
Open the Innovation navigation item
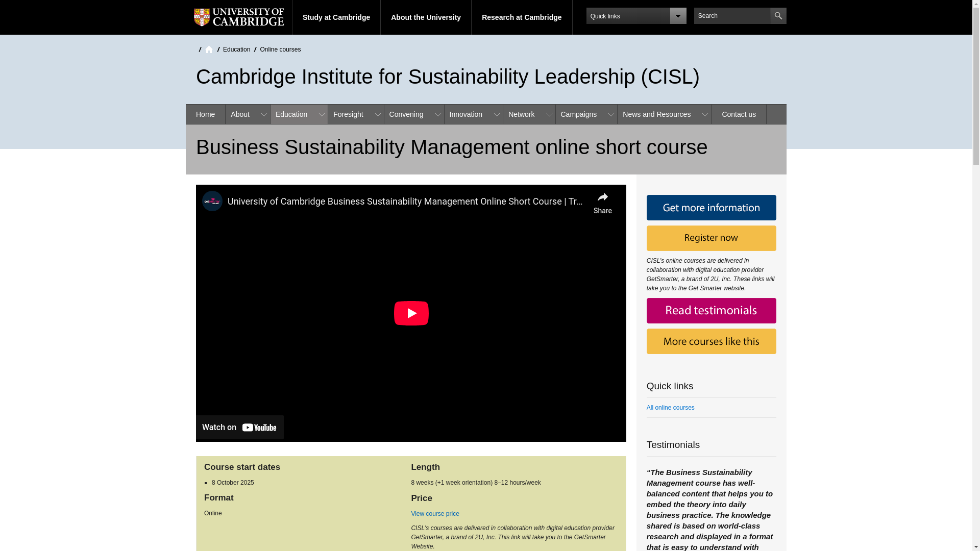point(466,114)
